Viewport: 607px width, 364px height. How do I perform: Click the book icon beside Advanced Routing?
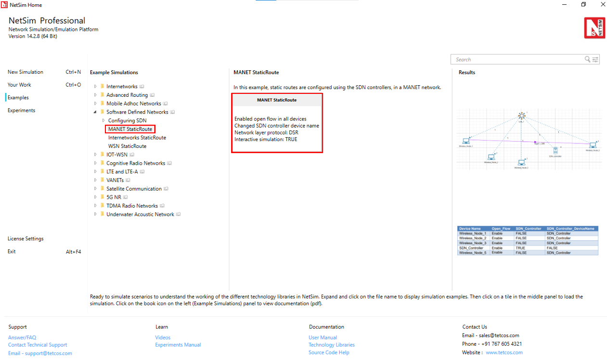tap(152, 95)
